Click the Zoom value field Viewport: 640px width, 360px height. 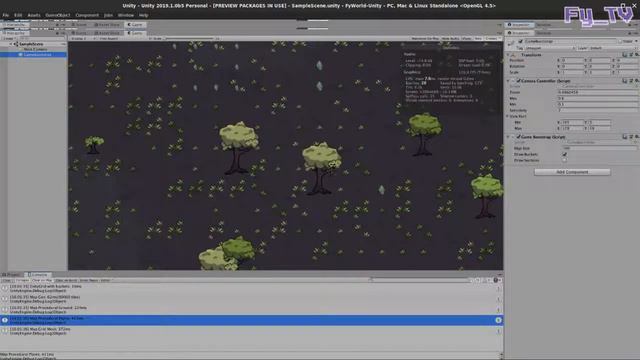click(598, 92)
